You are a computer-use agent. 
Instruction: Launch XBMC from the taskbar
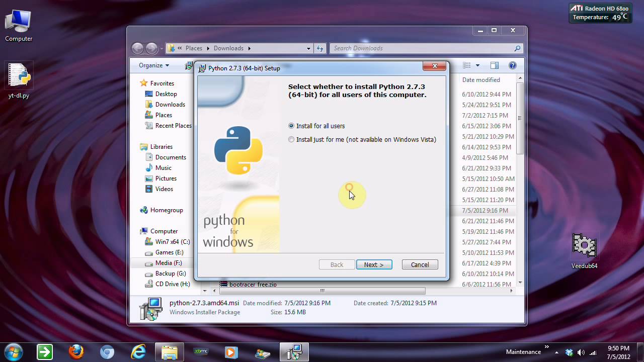coord(201,351)
